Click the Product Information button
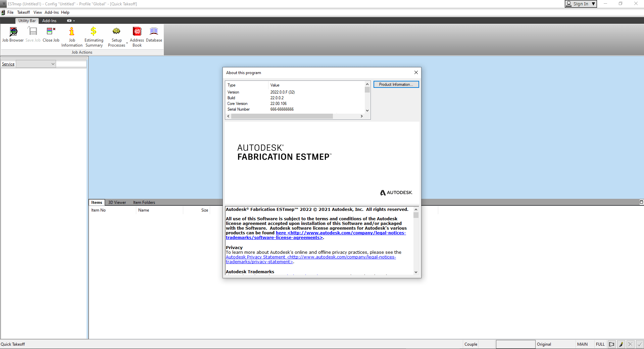Viewport: 644px width, 349px height. coord(396,84)
